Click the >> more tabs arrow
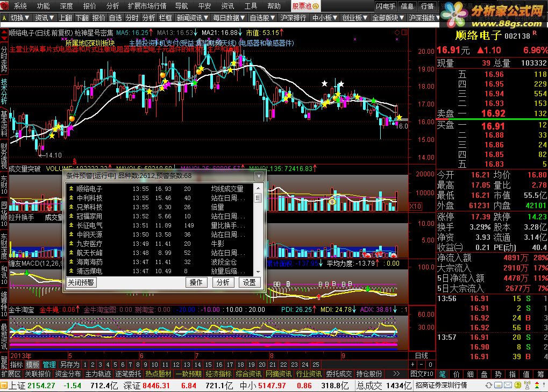Viewport: 548px width, 392px height. [396, 374]
